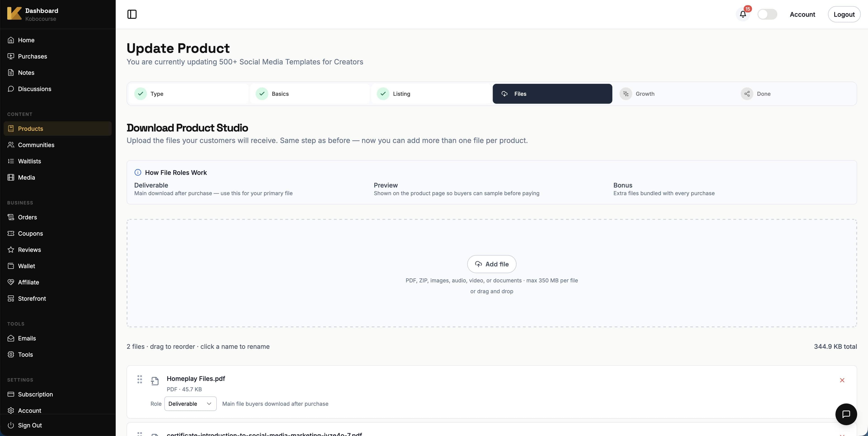868x436 pixels.
Task: Click the Deliverable role description heading
Action: coord(151,185)
